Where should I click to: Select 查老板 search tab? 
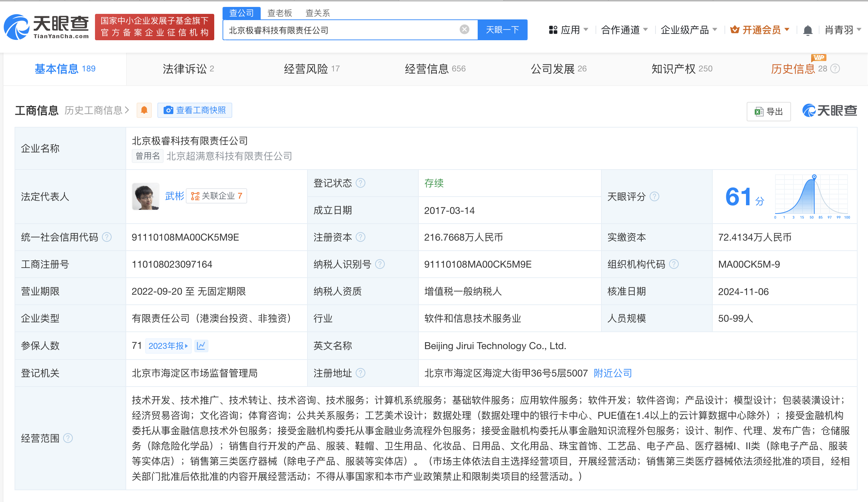point(280,13)
